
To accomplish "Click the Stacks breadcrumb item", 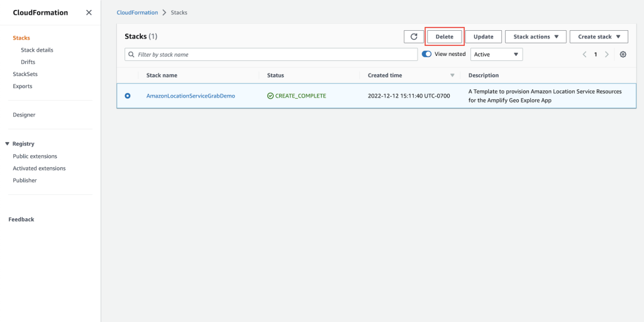I will 179,13.
